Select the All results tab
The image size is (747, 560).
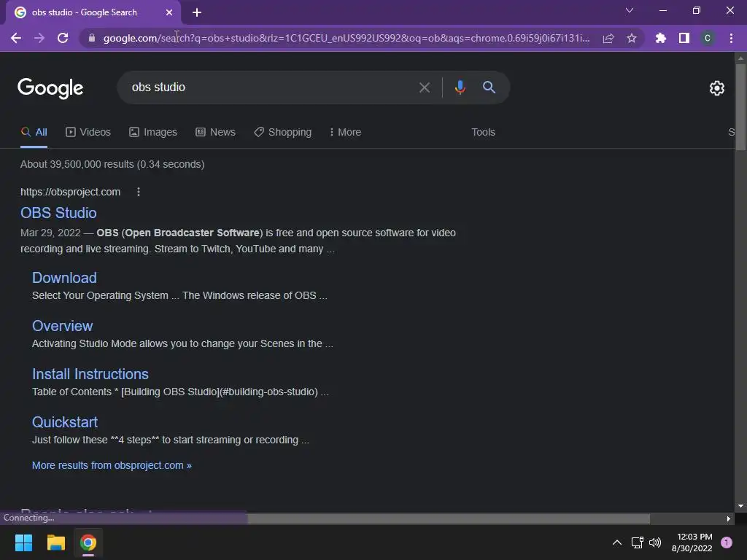point(34,133)
